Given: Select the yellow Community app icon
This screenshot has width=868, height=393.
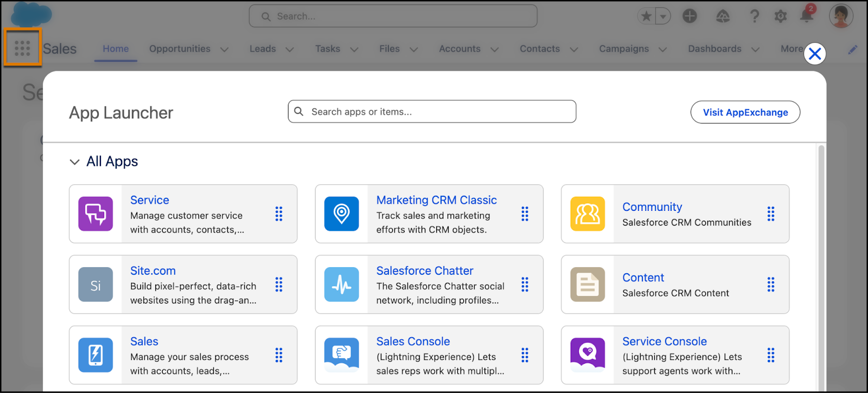Looking at the screenshot, I should click(588, 214).
